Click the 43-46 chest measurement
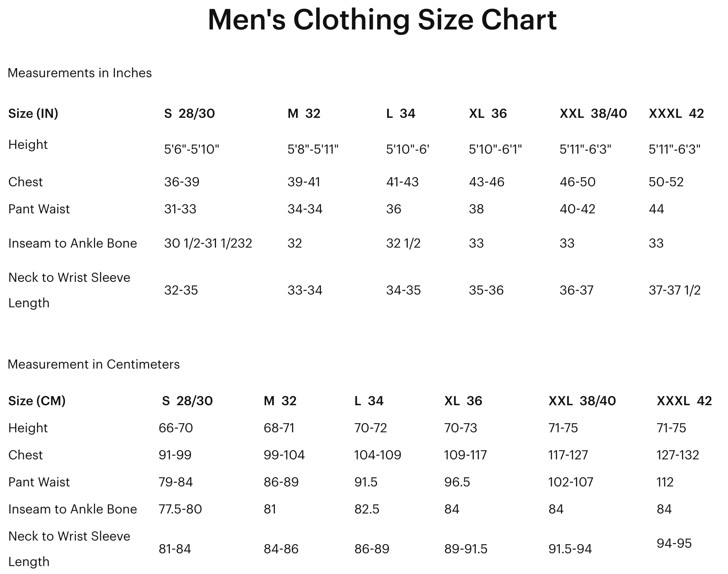The height and width of the screenshot is (574, 728). point(486,182)
